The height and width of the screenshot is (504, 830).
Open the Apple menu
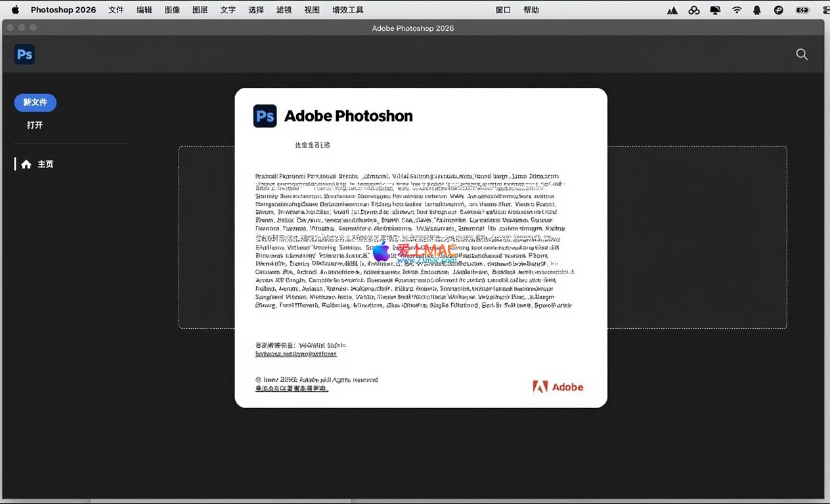15,10
